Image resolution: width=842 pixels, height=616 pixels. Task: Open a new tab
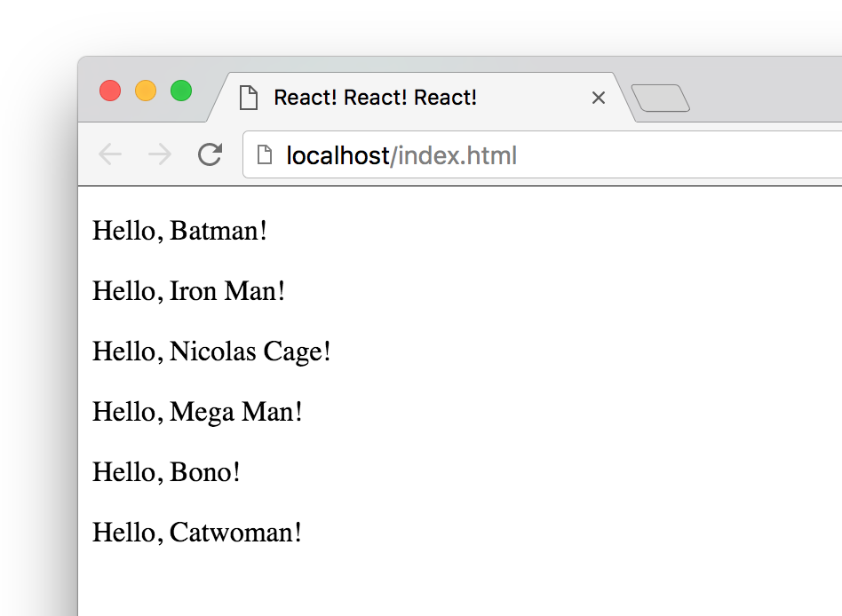[660, 99]
